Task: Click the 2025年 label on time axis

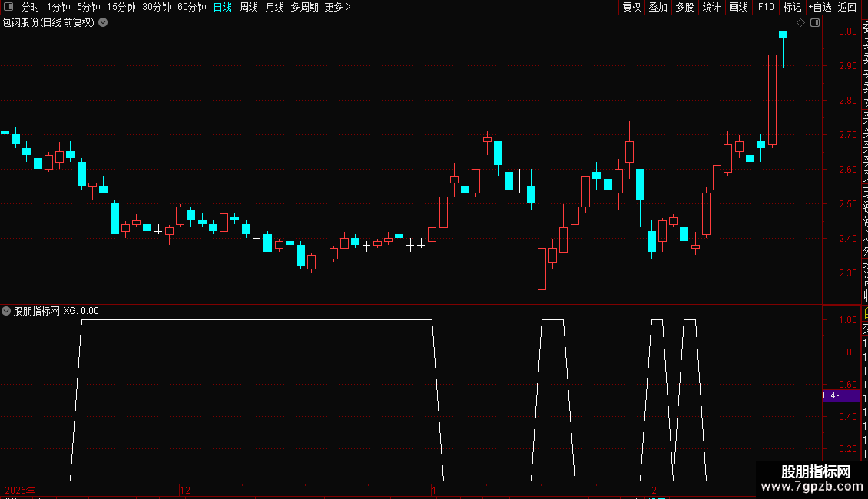Action: point(20,490)
